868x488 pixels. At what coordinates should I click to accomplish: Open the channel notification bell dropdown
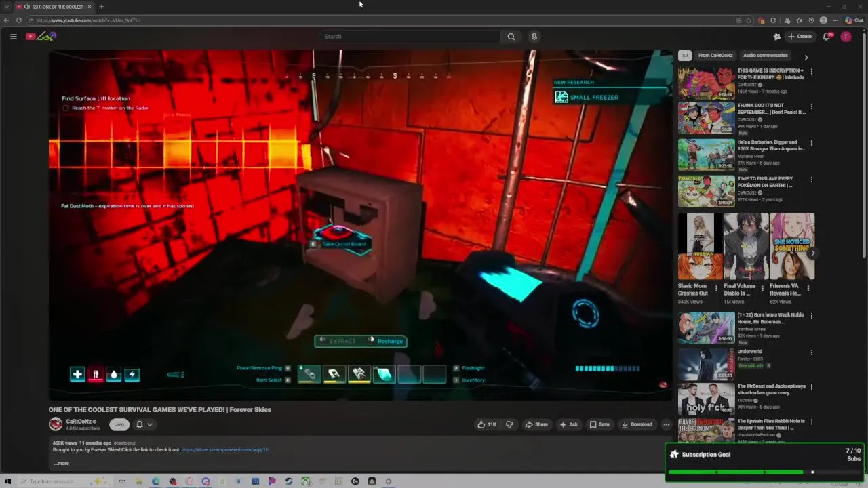pyautogui.click(x=144, y=424)
